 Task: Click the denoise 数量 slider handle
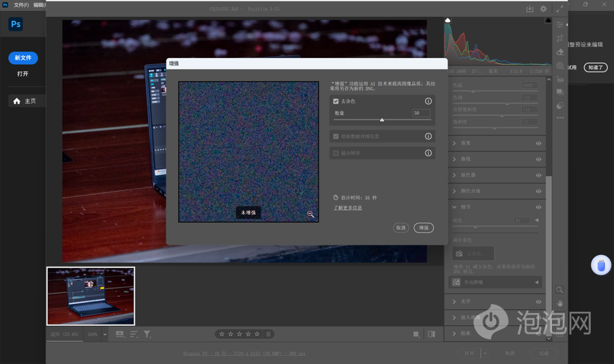(x=382, y=120)
